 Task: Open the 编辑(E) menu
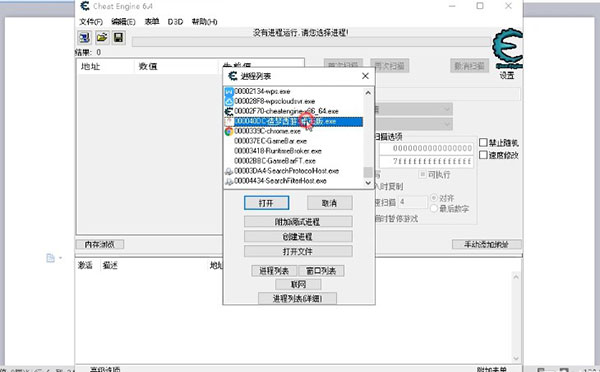click(123, 22)
